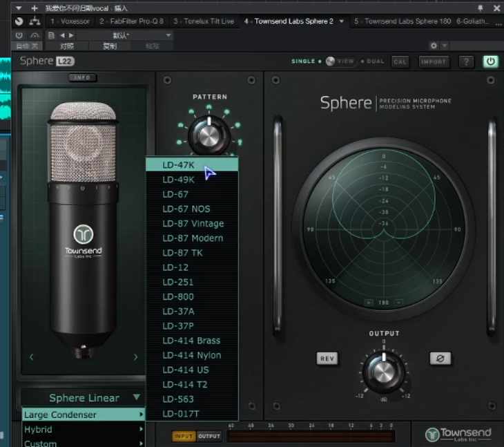Choose LD-017T from mic list
504x447 pixels.
(x=192, y=414)
